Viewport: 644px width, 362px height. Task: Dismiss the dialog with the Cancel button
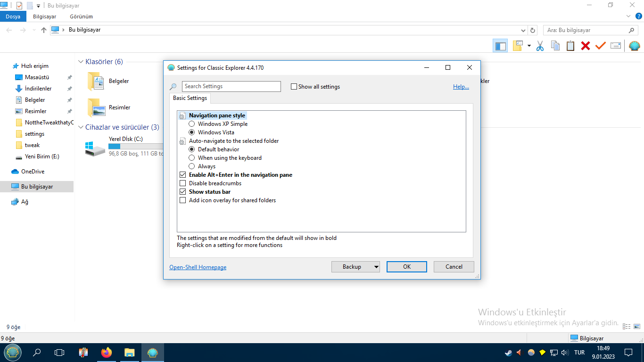coord(454,267)
